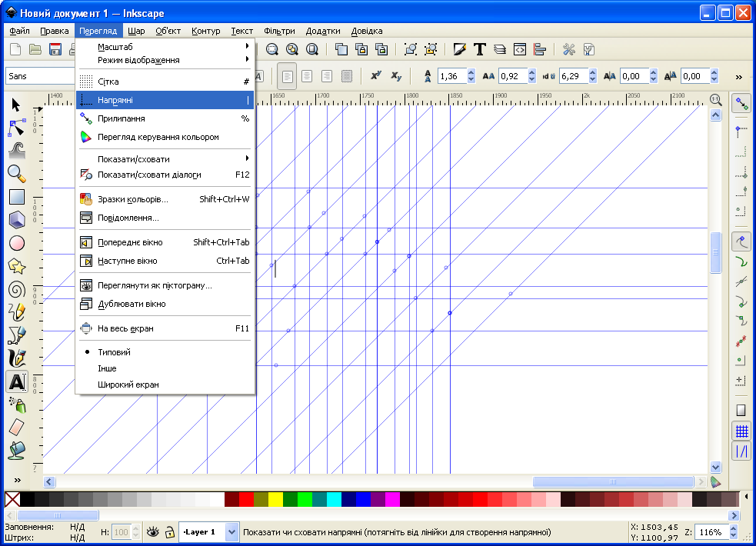Select the Rectangle tool
The image size is (756, 546).
pos(16,197)
